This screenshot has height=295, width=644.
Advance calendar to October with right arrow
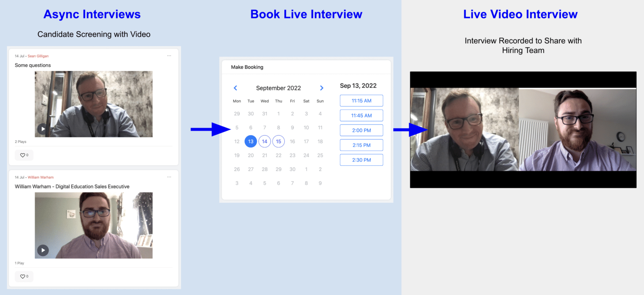click(x=322, y=88)
